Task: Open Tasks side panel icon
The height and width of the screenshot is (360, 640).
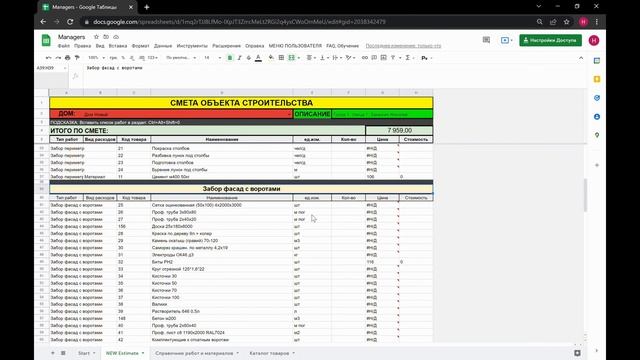Action: click(x=597, y=98)
